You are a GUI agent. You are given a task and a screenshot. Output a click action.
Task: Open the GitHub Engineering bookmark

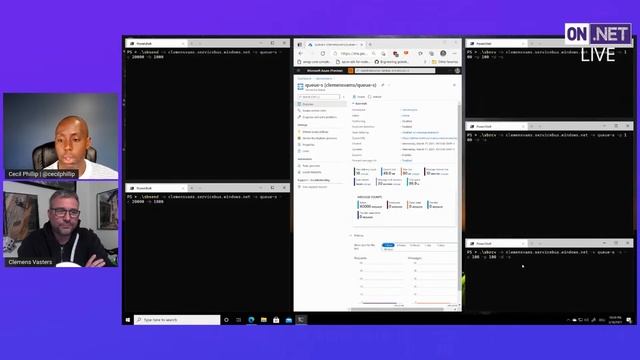tap(391, 62)
